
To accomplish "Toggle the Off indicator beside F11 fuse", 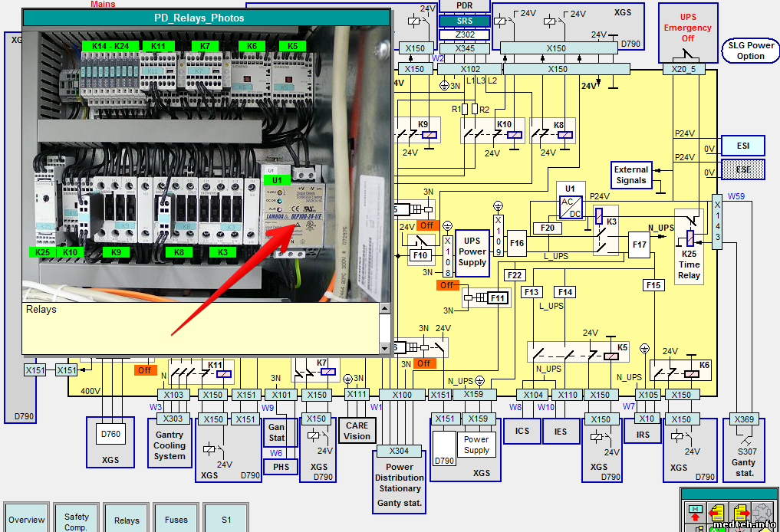I will (x=447, y=285).
